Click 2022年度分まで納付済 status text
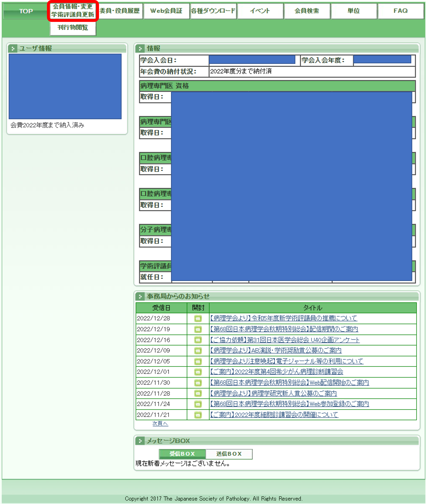This screenshot has height=504, width=426. pyautogui.click(x=241, y=71)
